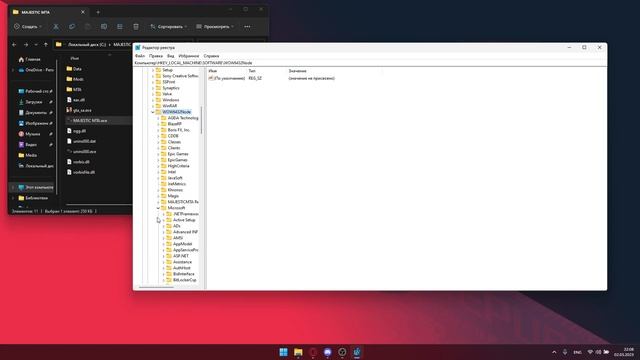640x360 pixels.
Task: Open the Вид menu in Registry Editor
Action: [x=171, y=56]
